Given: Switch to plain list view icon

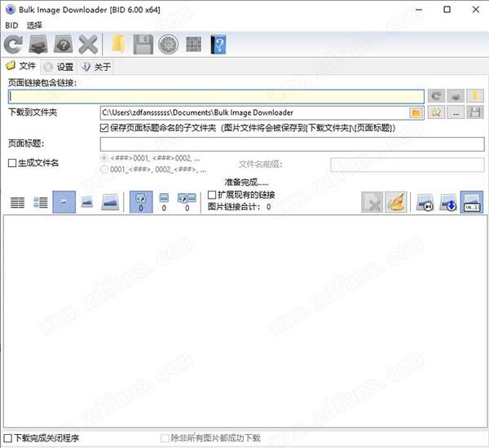Looking at the screenshot, I should pyautogui.click(x=17, y=202).
